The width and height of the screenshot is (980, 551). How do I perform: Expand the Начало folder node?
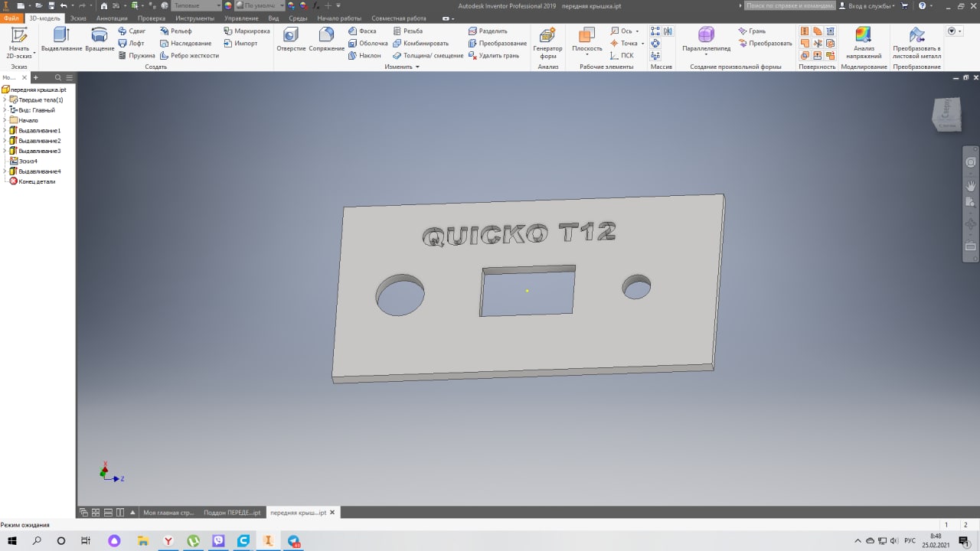pos(5,120)
